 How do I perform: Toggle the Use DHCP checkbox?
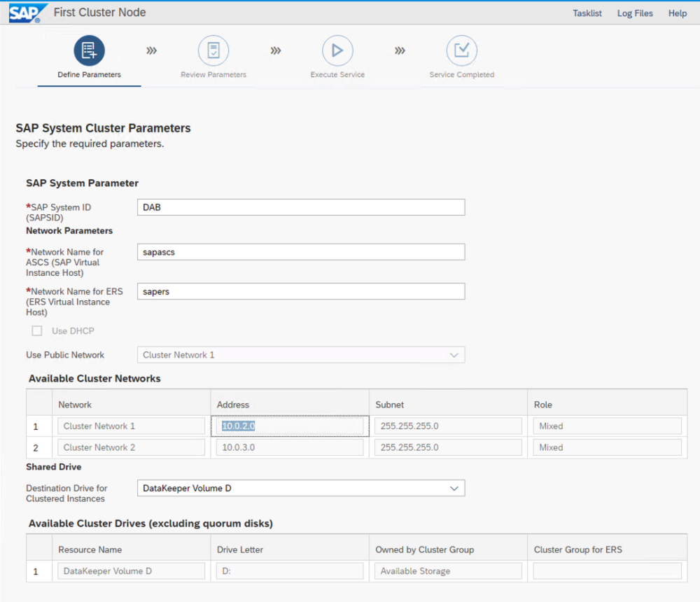point(37,330)
